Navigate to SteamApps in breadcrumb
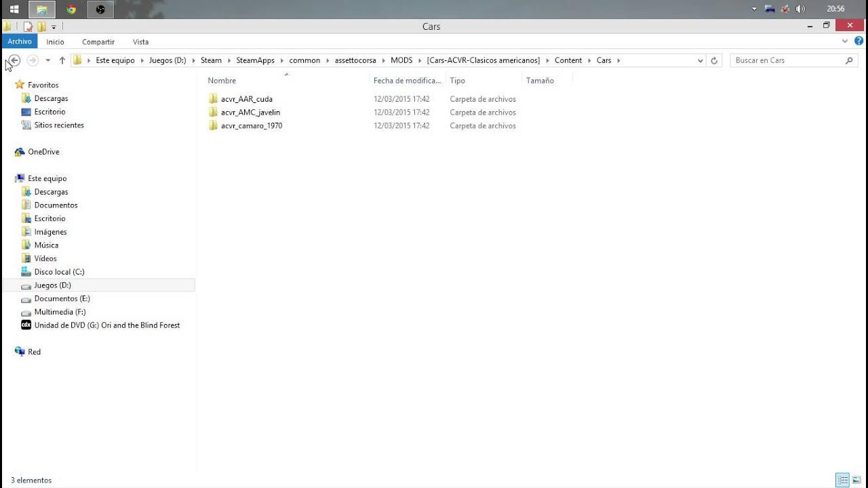The width and height of the screenshot is (868, 488). (255, 60)
